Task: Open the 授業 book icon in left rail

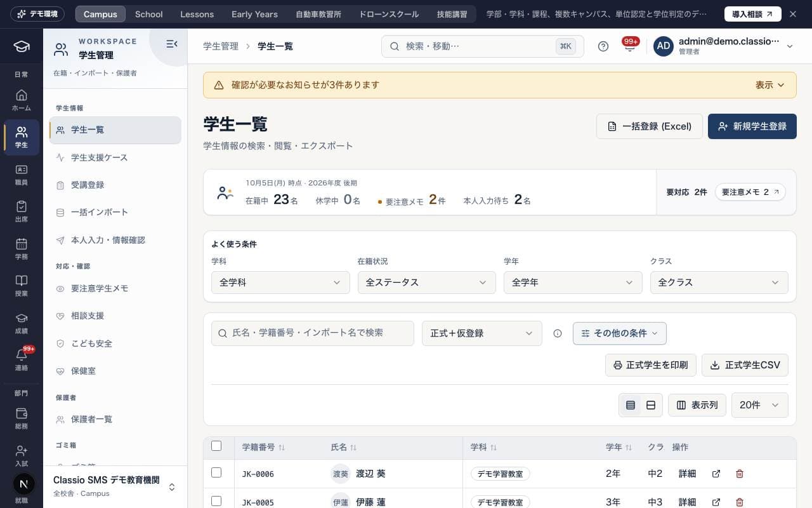Action: pyautogui.click(x=21, y=285)
